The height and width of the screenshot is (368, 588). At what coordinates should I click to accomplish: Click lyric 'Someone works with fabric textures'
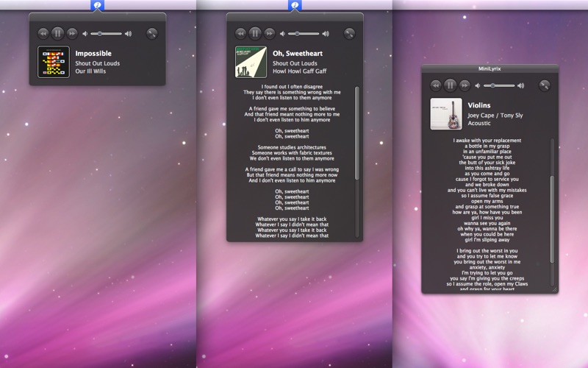coord(292,153)
